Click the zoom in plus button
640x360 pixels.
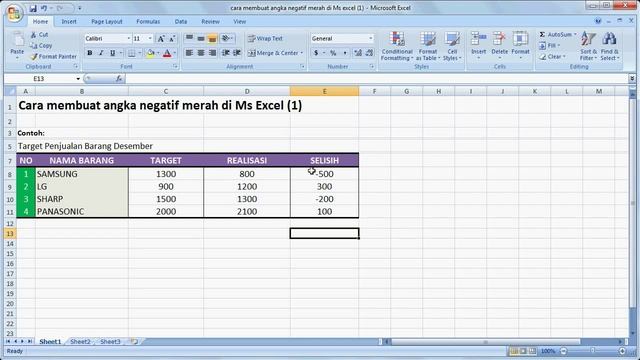(622, 351)
